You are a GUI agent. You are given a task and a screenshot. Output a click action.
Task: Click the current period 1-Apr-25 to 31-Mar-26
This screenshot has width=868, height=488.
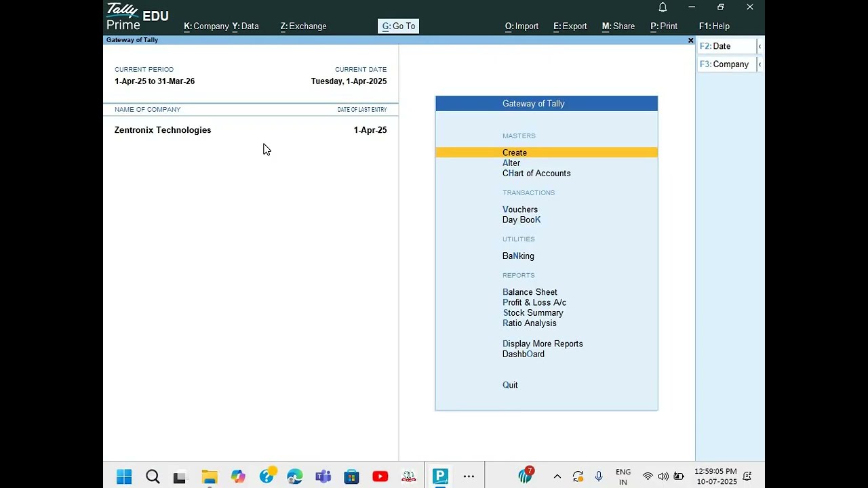pos(155,81)
